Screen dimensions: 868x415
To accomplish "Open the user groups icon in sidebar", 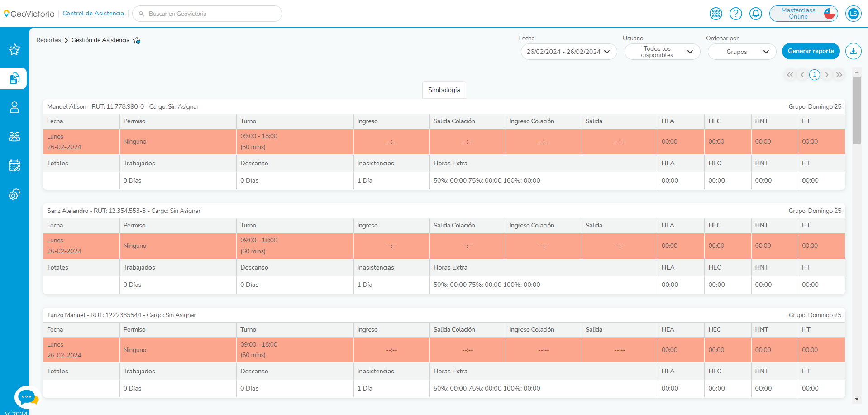I will point(14,136).
